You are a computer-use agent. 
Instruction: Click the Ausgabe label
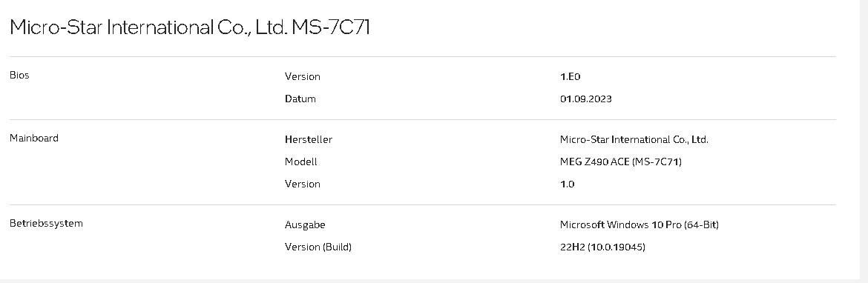click(305, 225)
